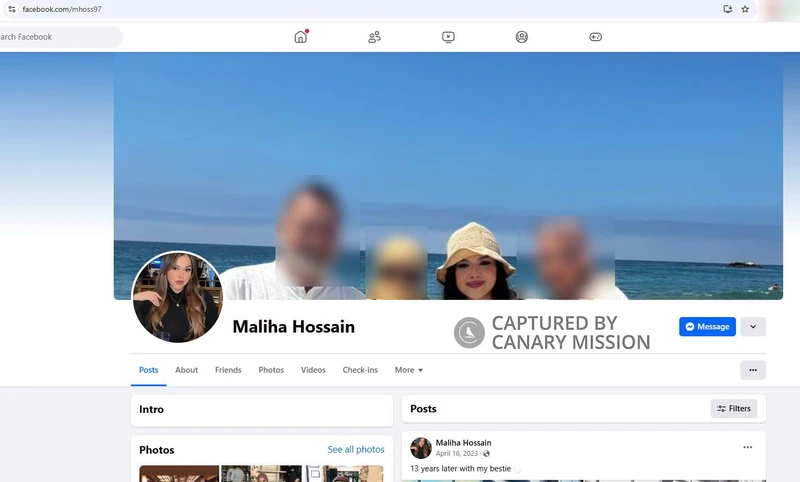The width and height of the screenshot is (800, 482).
Task: Click the Photos section heading
Action: (157, 450)
